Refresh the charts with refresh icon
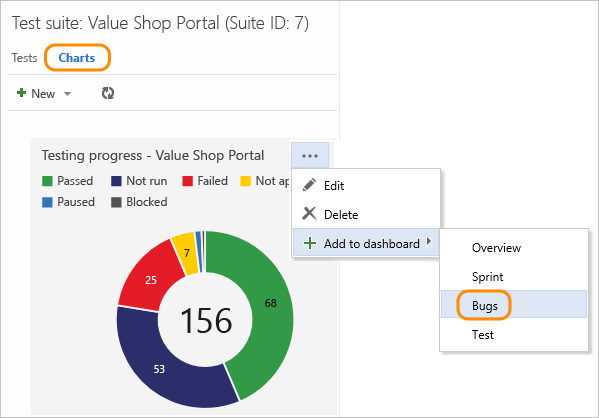The height and width of the screenshot is (418, 599). [x=108, y=93]
